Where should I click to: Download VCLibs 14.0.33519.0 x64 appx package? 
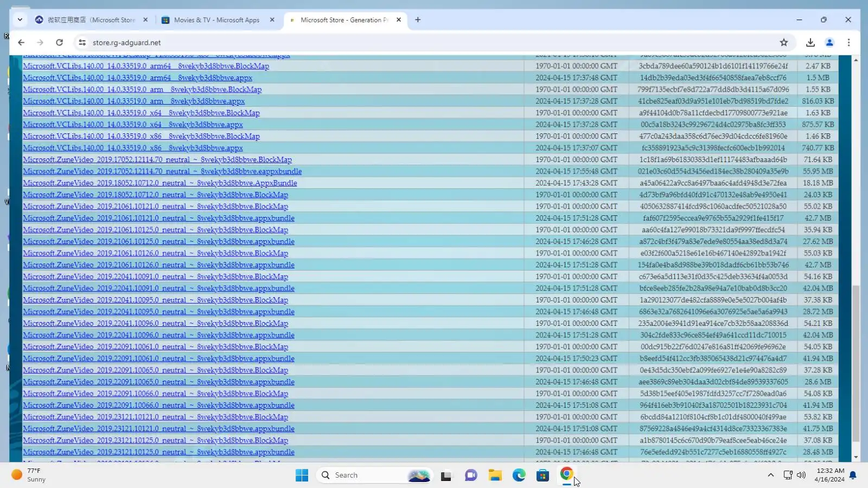[x=133, y=125]
